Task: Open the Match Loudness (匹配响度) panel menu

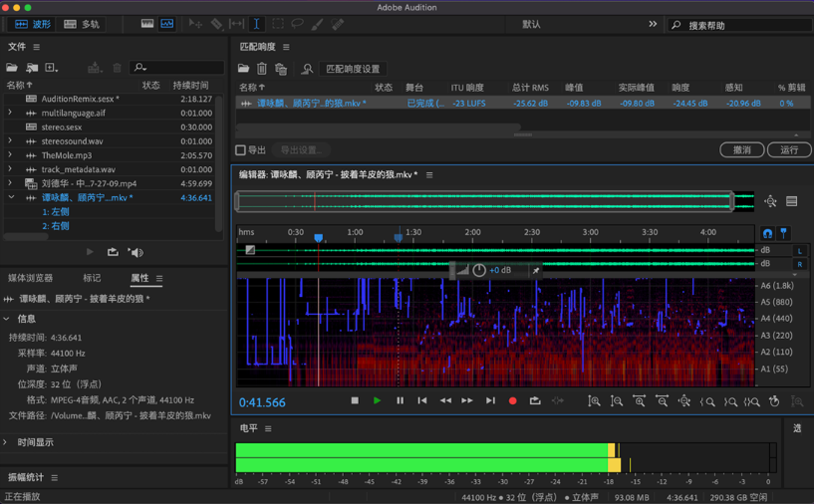Action: tap(286, 47)
